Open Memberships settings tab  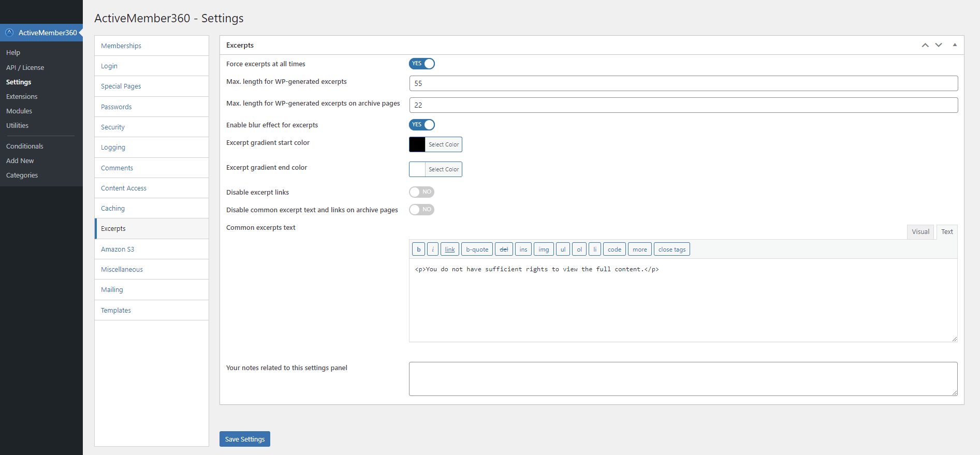pyautogui.click(x=152, y=46)
